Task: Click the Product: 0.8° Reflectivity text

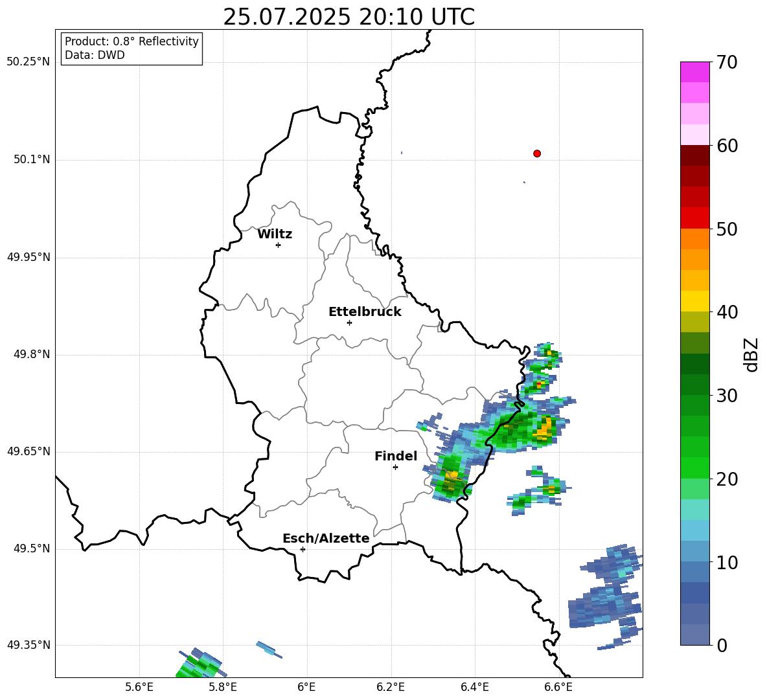Action: click(132, 41)
